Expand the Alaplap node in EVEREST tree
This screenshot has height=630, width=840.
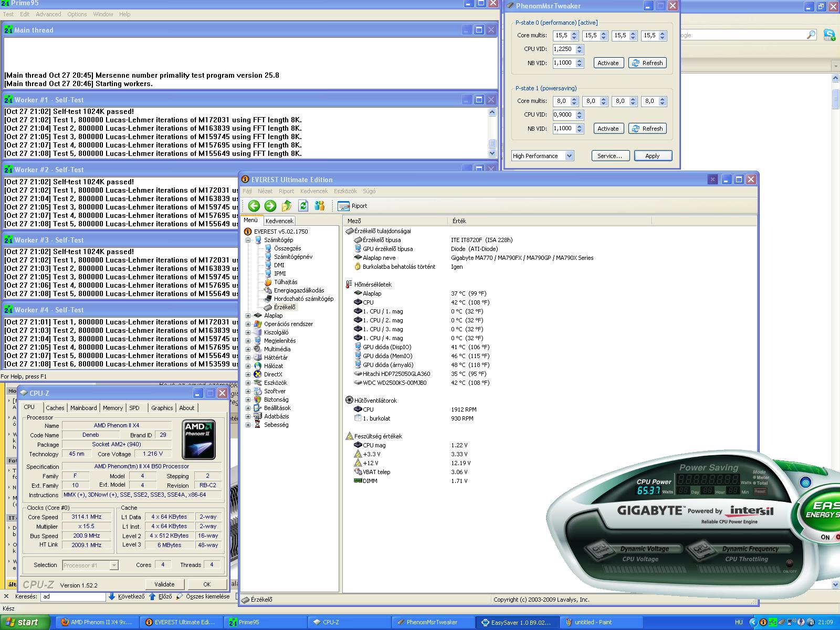pos(248,316)
